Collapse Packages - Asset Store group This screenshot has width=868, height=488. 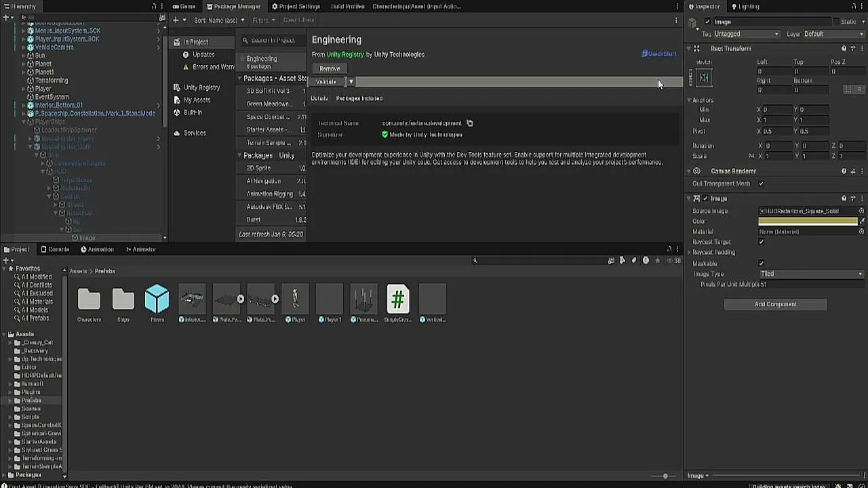tap(239, 79)
